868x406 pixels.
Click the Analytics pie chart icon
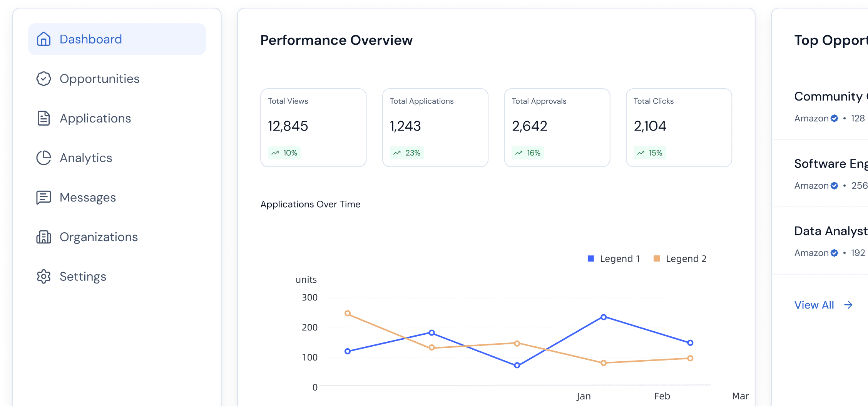click(x=43, y=158)
